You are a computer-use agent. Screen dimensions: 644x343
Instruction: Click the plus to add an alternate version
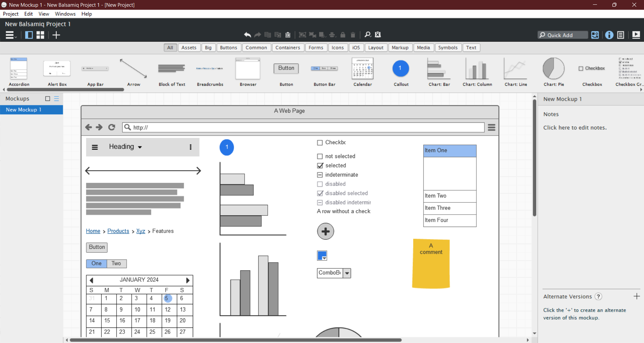[x=637, y=296]
